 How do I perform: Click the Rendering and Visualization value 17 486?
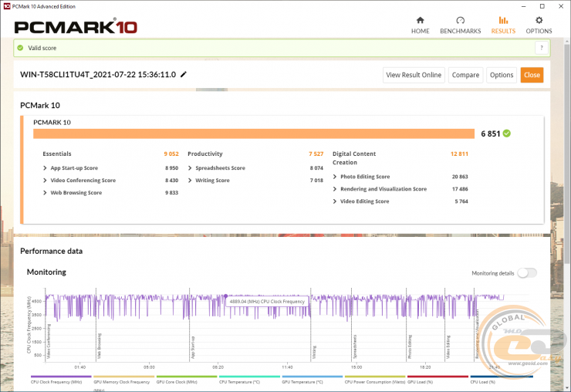coord(460,189)
